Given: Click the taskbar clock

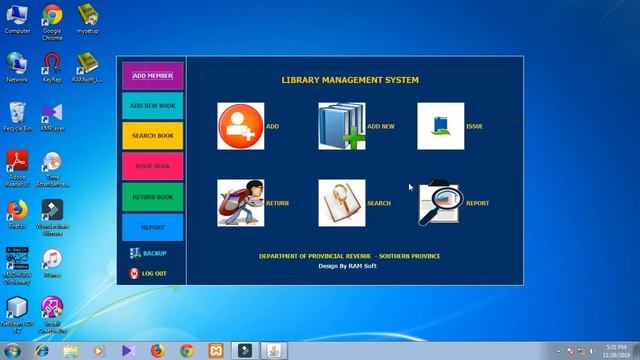Looking at the screenshot, I should pos(616,351).
